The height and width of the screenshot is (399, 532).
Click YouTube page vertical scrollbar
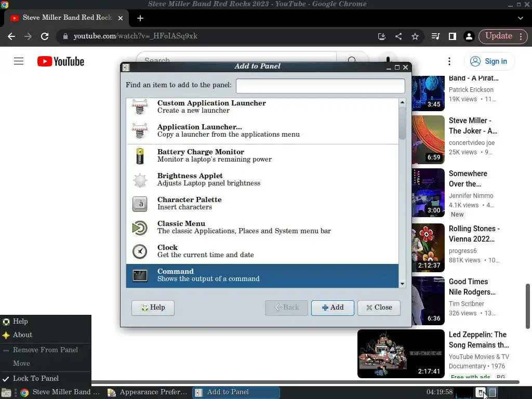[528, 307]
